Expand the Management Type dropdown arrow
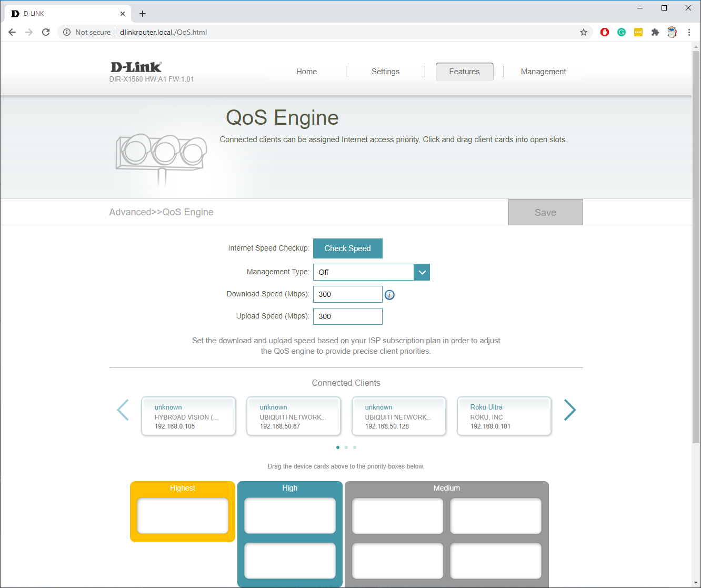The height and width of the screenshot is (588, 701). [x=422, y=272]
